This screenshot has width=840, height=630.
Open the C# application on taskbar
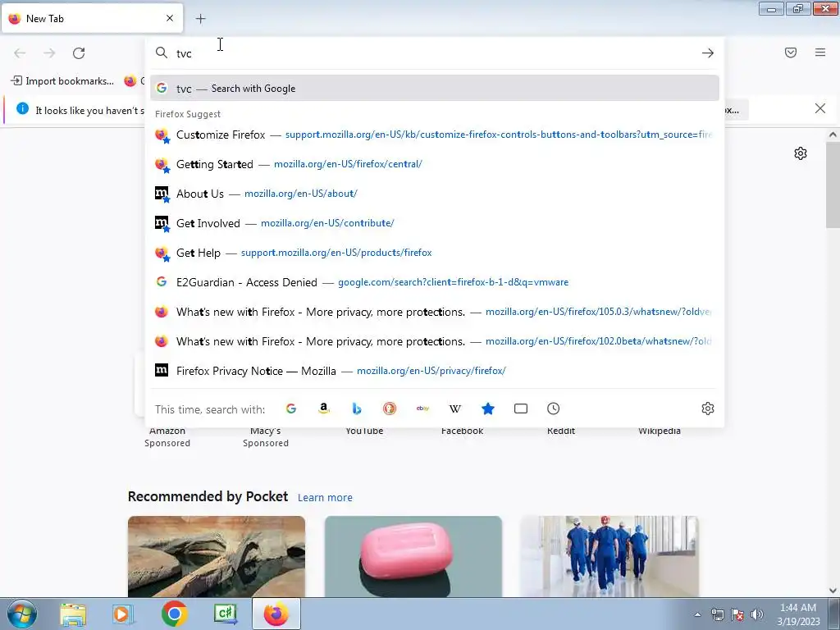(x=226, y=614)
